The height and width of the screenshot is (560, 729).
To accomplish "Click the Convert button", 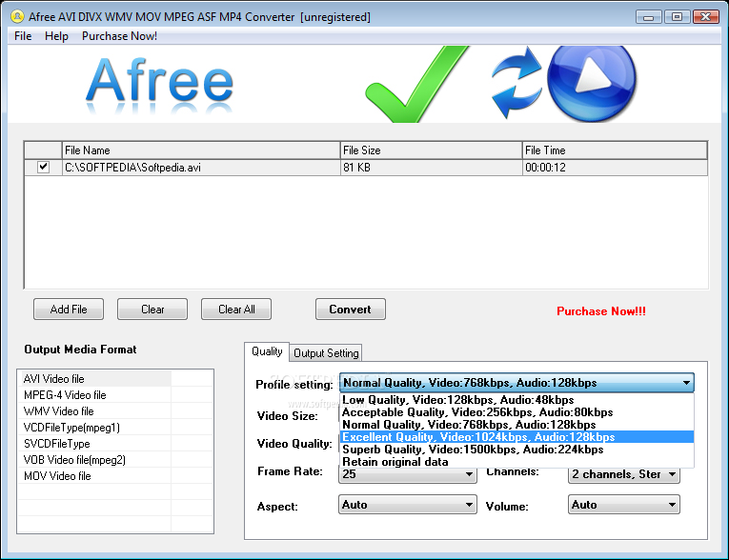I will pyautogui.click(x=351, y=309).
